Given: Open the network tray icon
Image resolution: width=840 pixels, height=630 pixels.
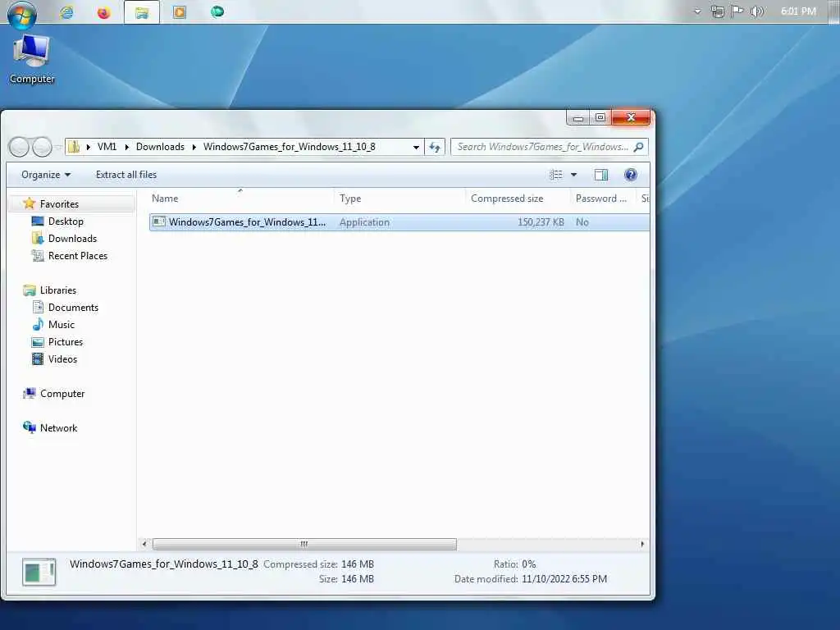Looking at the screenshot, I should (x=718, y=11).
